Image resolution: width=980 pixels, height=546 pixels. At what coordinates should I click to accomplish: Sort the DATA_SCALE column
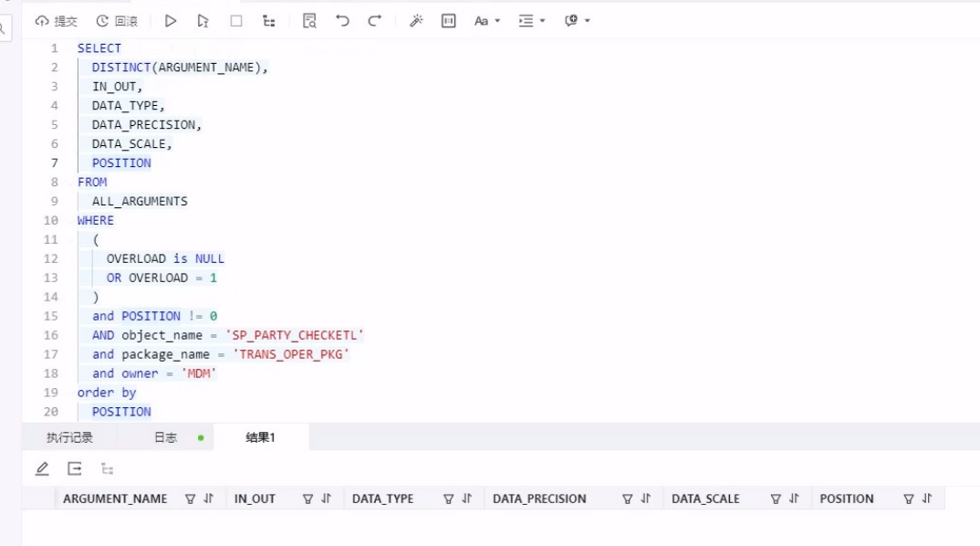[x=794, y=499]
